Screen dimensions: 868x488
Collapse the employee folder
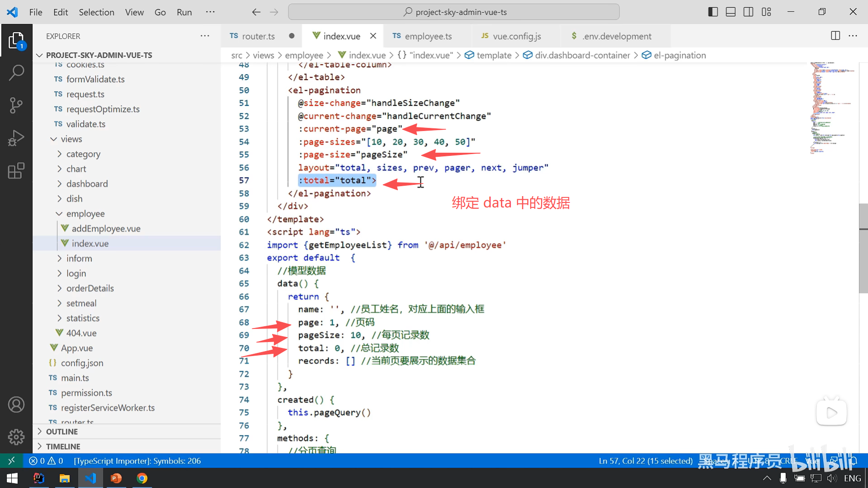point(85,214)
